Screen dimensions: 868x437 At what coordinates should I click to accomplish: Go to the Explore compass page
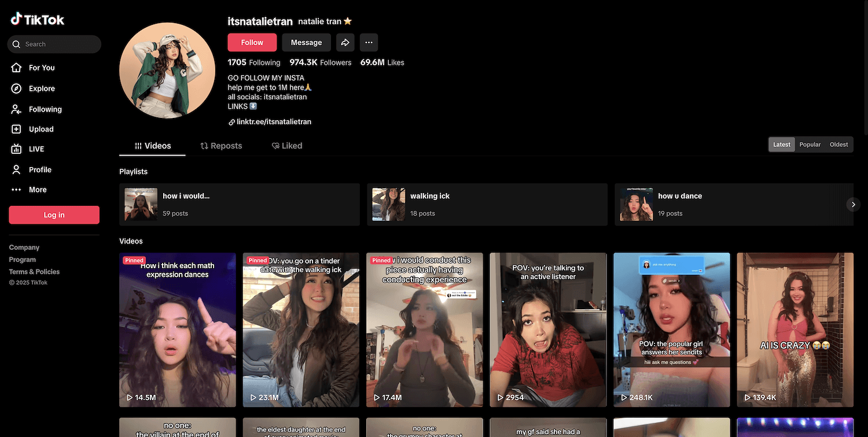(x=41, y=88)
